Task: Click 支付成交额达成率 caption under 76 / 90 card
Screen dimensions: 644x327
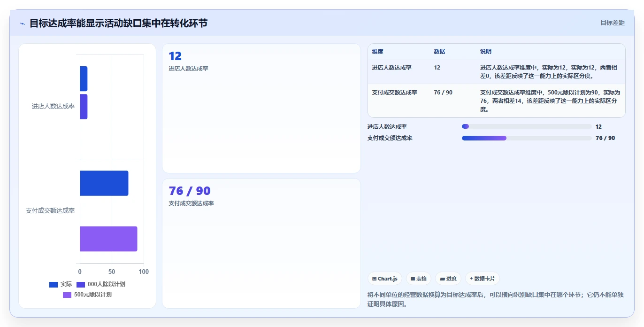Action: pos(191,203)
